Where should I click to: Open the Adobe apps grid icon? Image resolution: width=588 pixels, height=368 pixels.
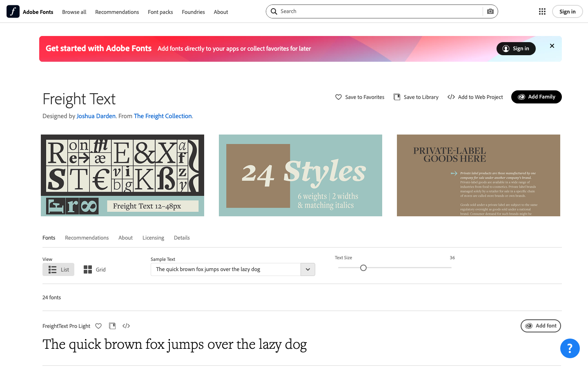point(542,11)
